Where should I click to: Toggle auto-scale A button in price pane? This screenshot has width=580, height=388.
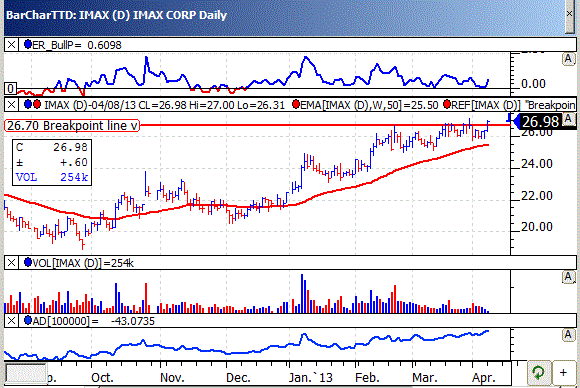tap(569, 119)
